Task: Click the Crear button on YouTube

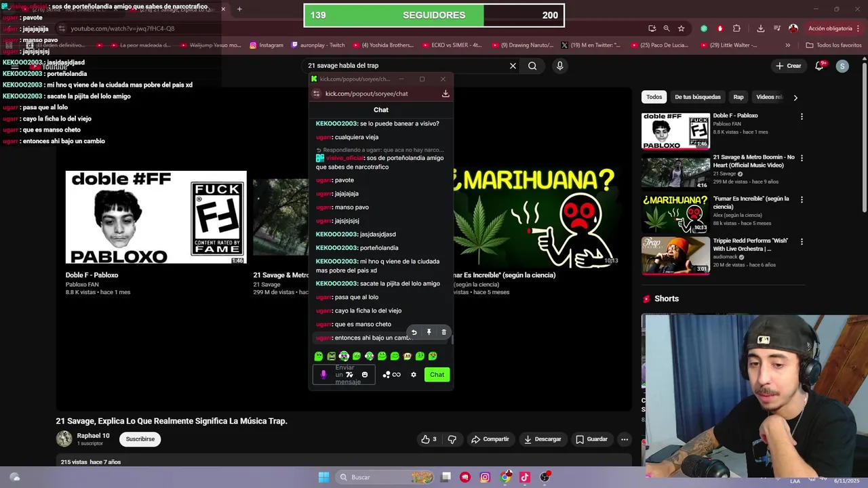Action: (789, 66)
